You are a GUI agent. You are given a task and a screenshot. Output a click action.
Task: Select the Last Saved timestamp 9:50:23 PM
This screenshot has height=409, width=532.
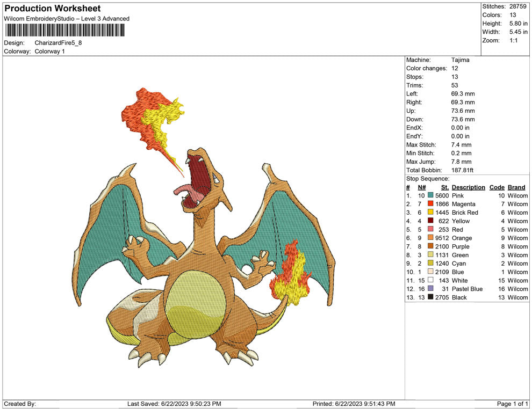pos(203,404)
